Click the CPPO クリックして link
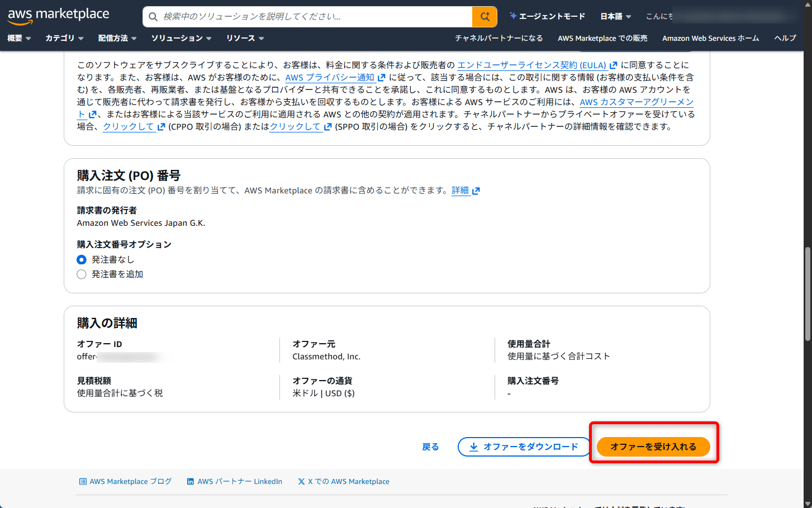Viewport: 812px width, 508px height. point(129,127)
